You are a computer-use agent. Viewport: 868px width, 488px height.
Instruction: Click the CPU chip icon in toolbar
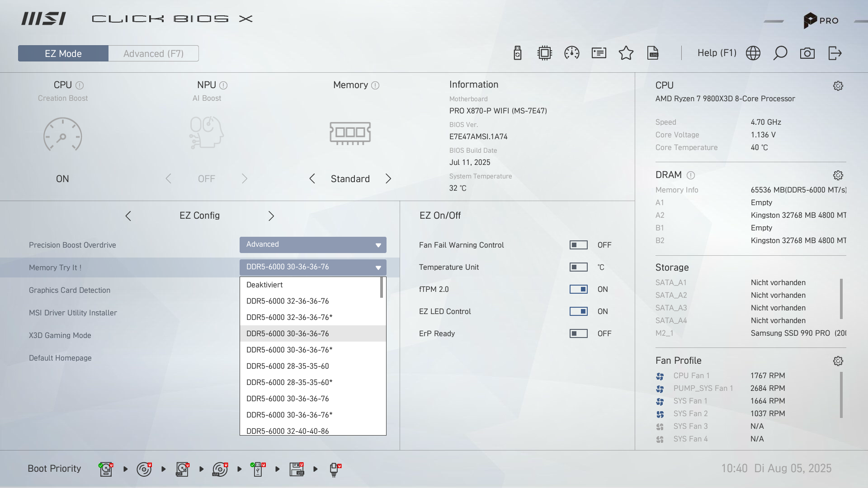pyautogui.click(x=545, y=53)
